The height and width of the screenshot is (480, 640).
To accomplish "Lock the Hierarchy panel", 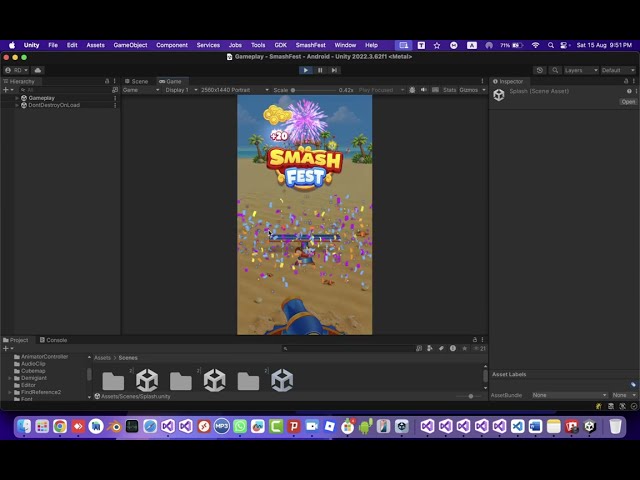I will coord(107,81).
